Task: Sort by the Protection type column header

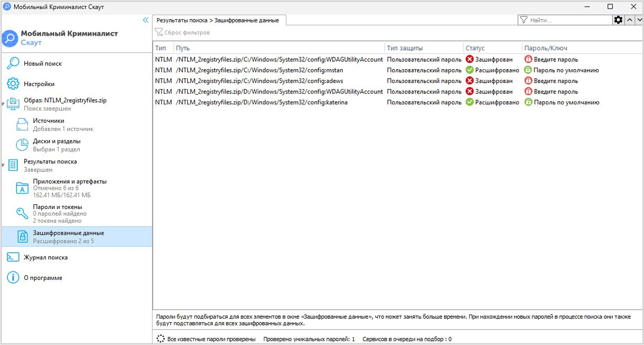Action: [x=405, y=48]
